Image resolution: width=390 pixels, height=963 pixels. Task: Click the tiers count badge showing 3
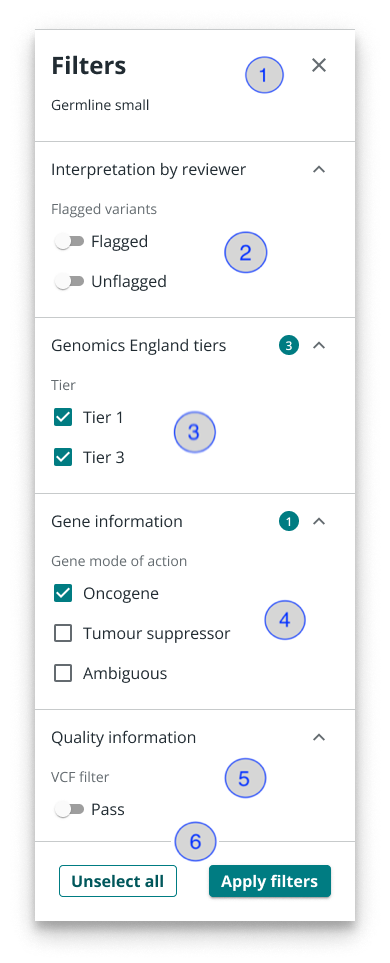288,346
